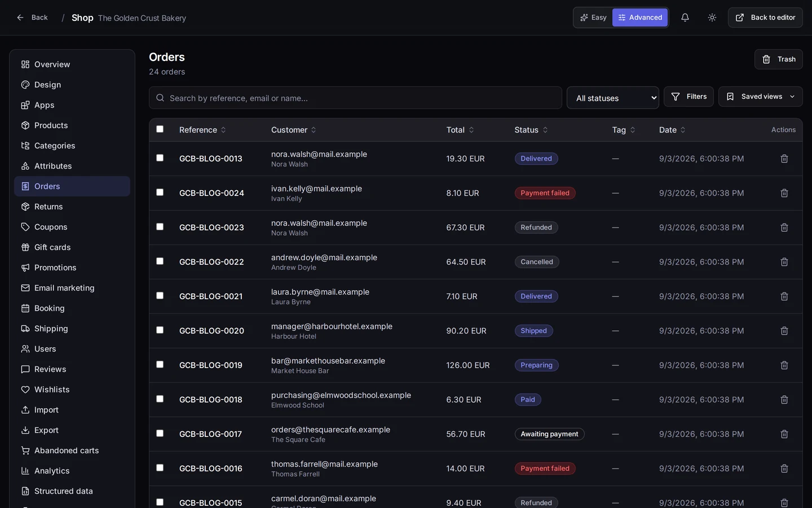The height and width of the screenshot is (508, 812).
Task: Go to Returns in the sidebar
Action: pos(72,207)
